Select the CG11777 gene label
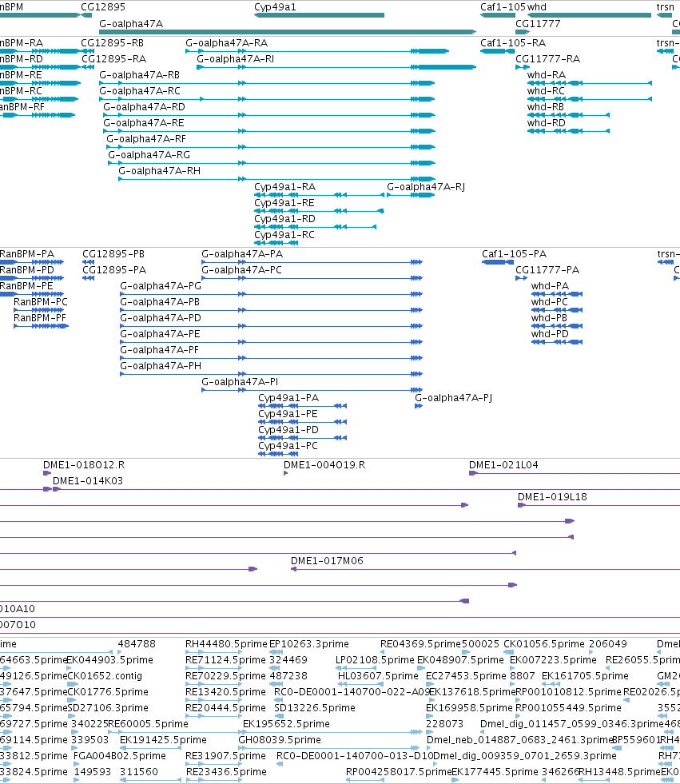The width and height of the screenshot is (680, 784). (x=538, y=23)
